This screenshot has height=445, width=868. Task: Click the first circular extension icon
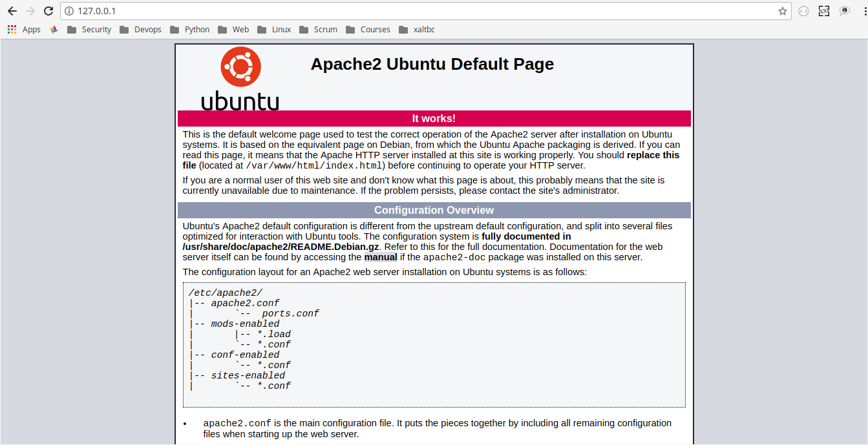click(x=803, y=11)
